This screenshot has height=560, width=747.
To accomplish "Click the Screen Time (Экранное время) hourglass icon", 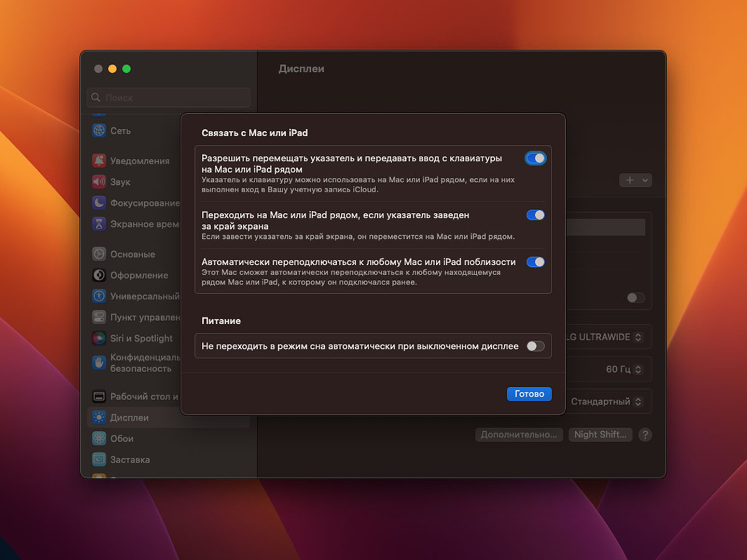I will pyautogui.click(x=99, y=224).
